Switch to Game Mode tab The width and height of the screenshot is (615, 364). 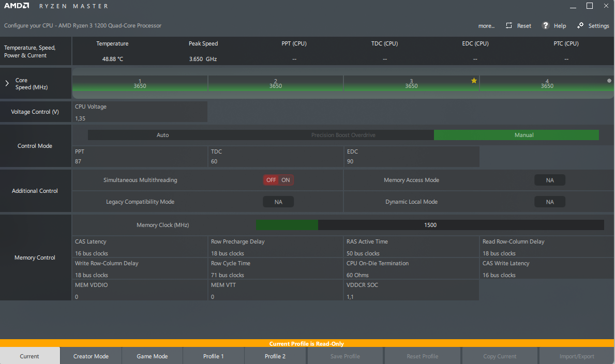[152, 356]
